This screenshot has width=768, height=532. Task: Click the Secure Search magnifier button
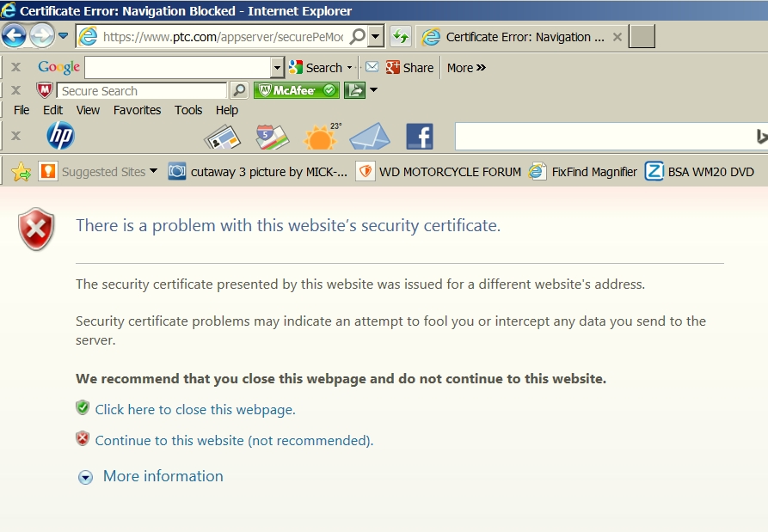click(x=239, y=90)
